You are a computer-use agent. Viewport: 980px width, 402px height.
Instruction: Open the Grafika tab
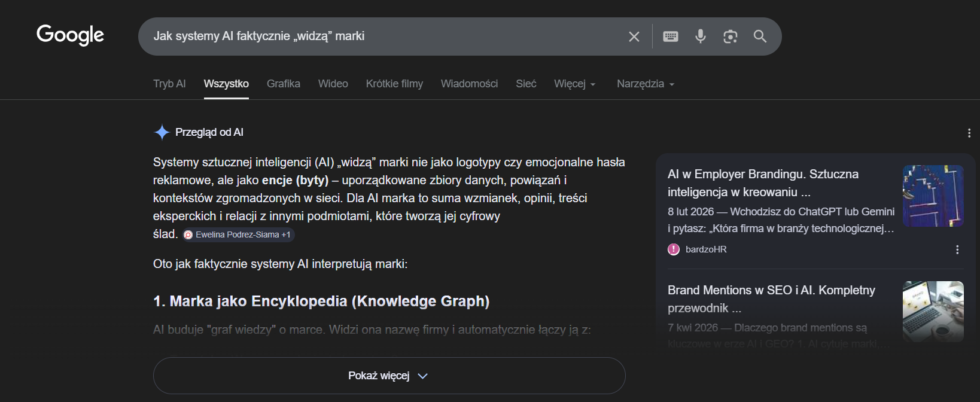[x=284, y=84]
